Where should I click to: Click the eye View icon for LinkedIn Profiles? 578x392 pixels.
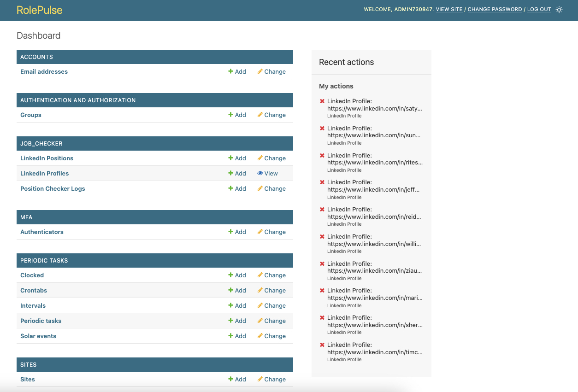(260, 173)
